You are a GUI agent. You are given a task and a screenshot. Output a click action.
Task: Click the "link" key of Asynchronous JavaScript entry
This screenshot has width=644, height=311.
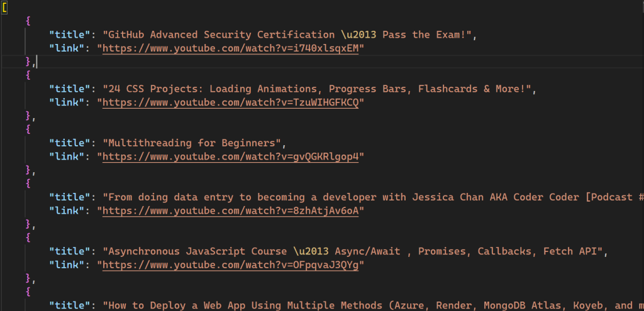67,265
